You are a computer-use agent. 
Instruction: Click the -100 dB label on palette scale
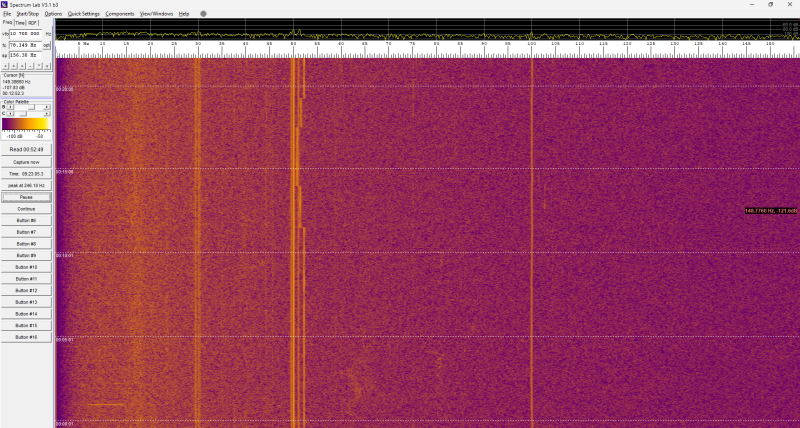click(x=14, y=136)
